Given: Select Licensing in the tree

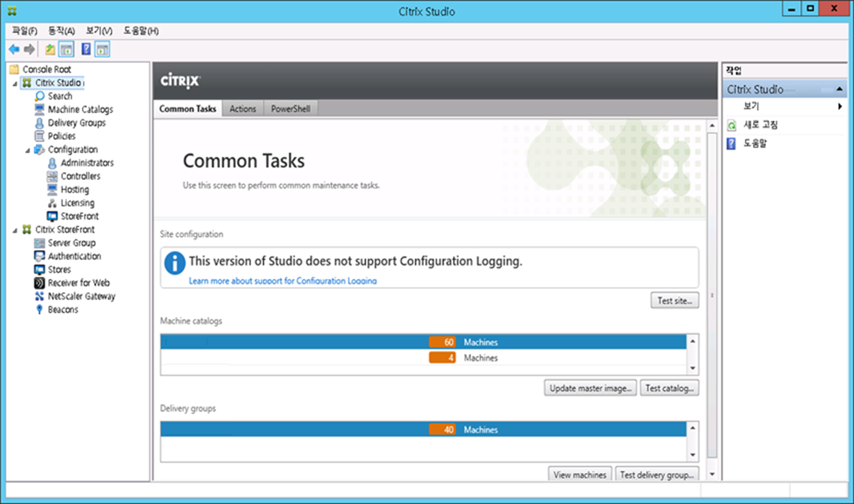Looking at the screenshot, I should pyautogui.click(x=78, y=203).
